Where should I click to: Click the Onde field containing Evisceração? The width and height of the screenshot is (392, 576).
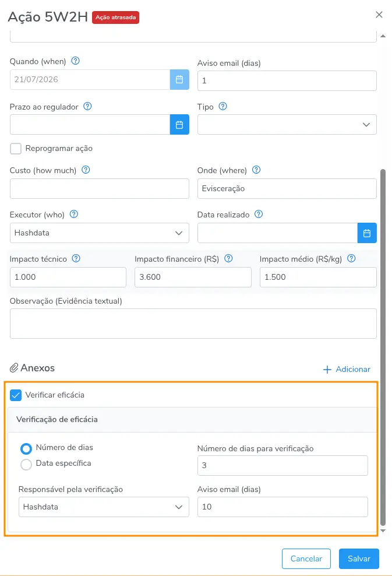click(x=287, y=188)
